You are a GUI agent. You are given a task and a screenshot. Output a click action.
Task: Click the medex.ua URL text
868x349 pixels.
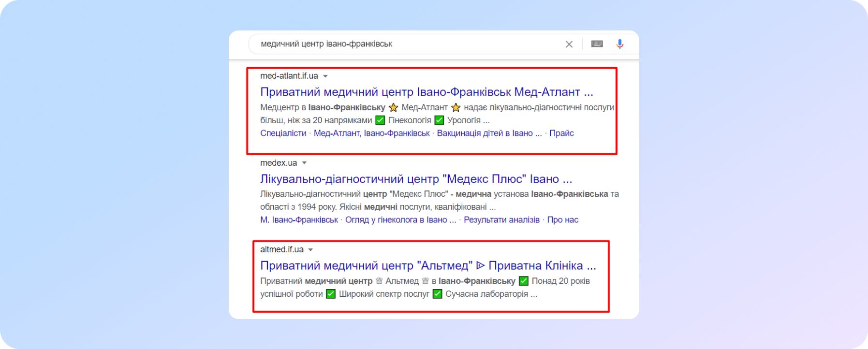[x=279, y=163]
